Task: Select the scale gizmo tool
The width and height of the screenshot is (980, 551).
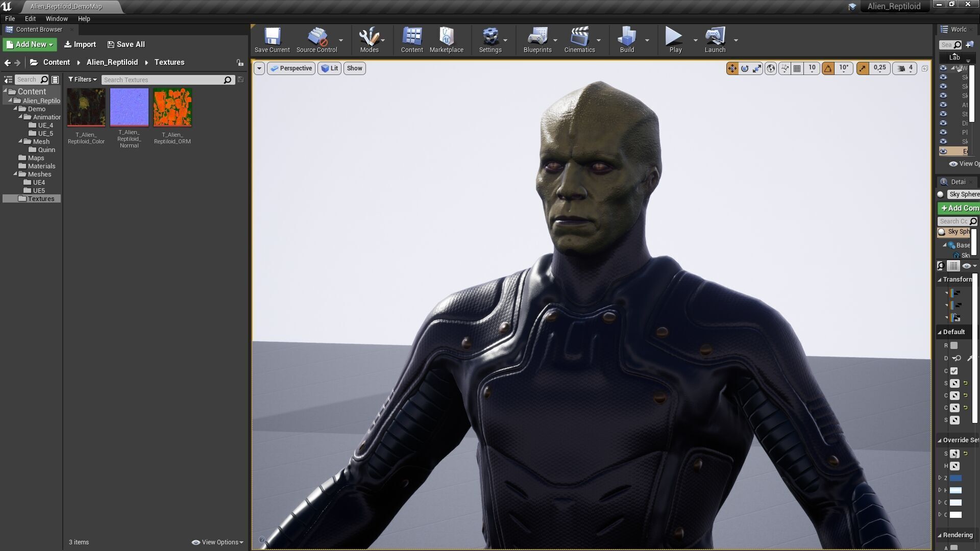Action: (x=757, y=68)
